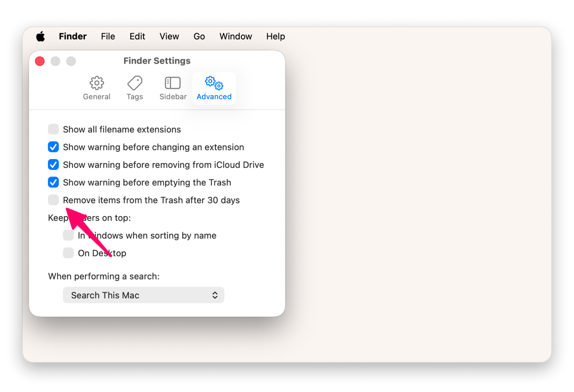Select the Advanced double-gear icon
574x392 pixels.
[x=214, y=83]
